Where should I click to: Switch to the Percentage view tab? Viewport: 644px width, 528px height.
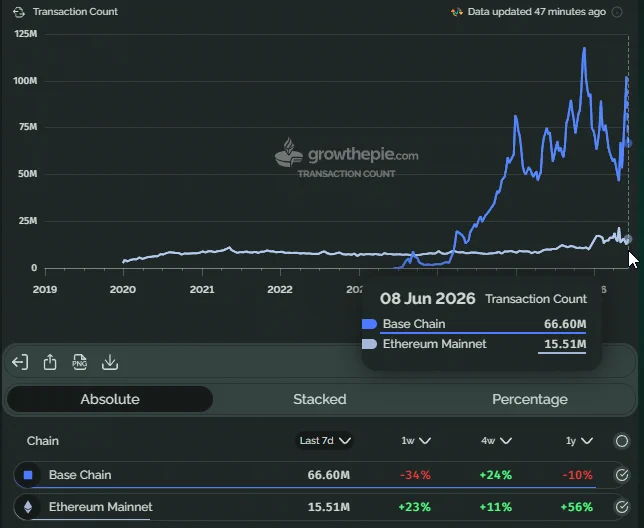(530, 399)
